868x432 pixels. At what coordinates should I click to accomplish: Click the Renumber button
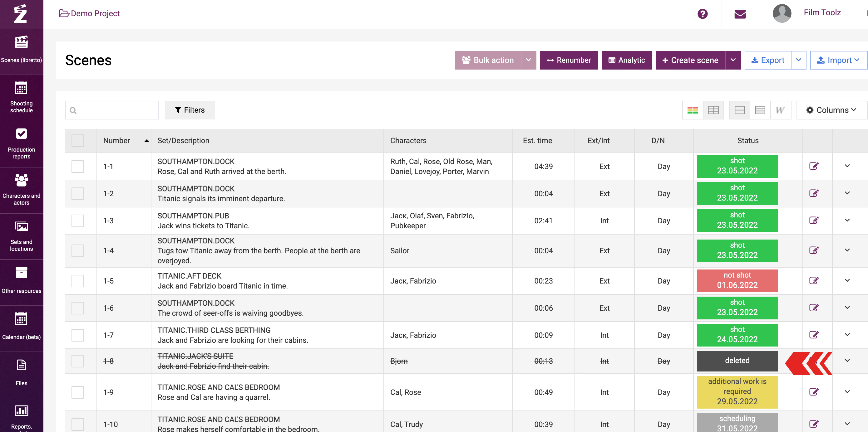pyautogui.click(x=569, y=60)
